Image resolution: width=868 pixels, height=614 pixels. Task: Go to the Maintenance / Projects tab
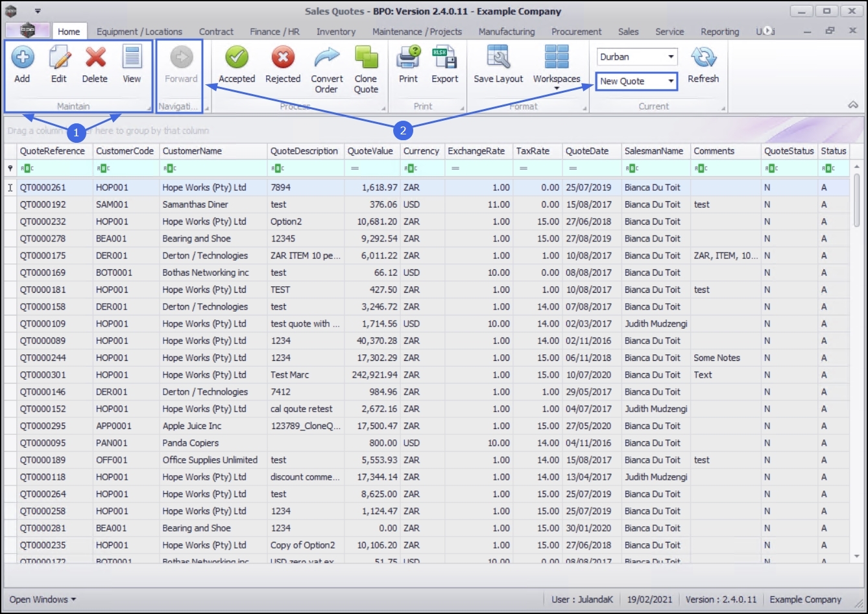pos(417,31)
